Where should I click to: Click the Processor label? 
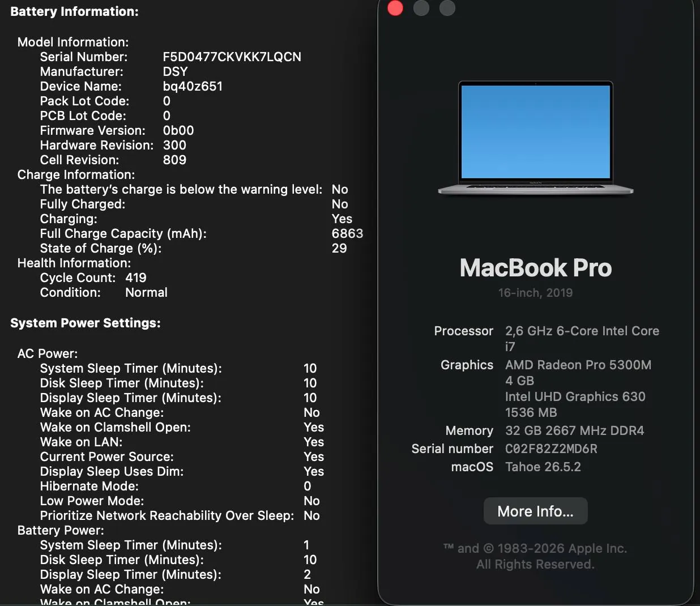pos(463,331)
